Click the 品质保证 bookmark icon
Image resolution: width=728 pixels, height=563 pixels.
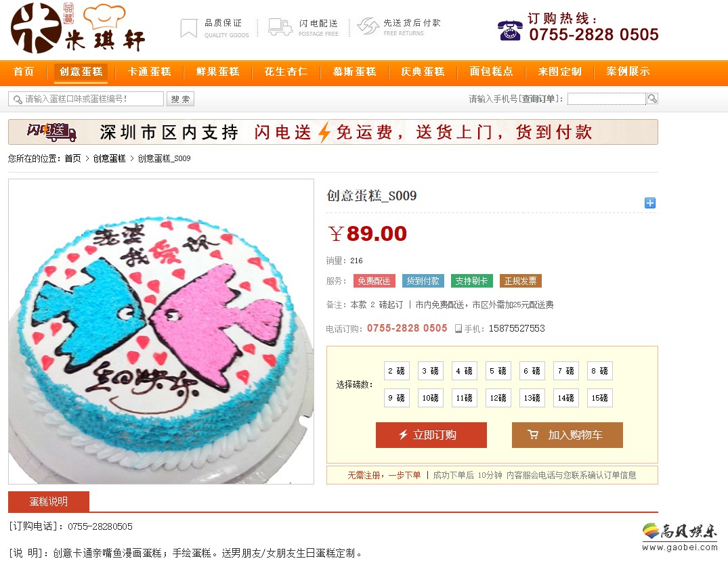pyautogui.click(x=189, y=28)
